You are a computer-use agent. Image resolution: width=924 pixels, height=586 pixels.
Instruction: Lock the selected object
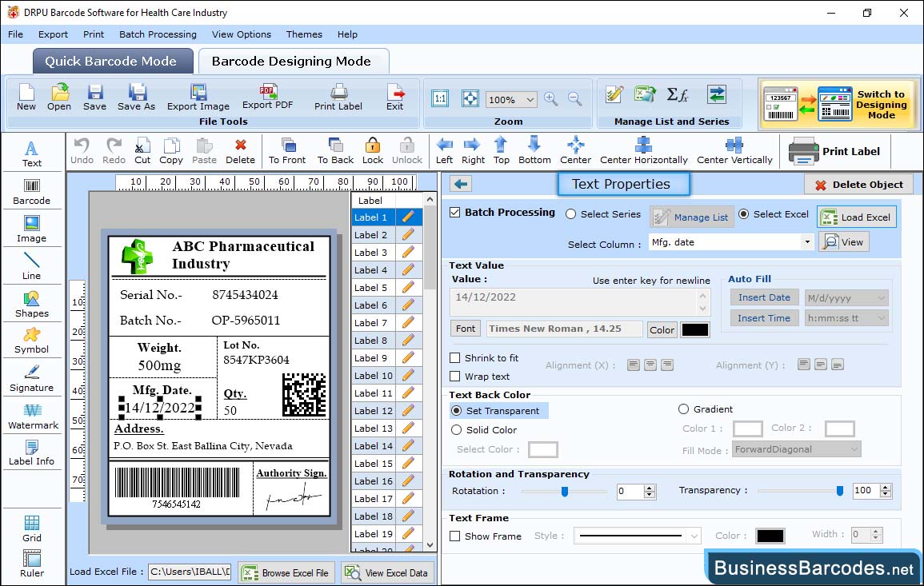click(x=373, y=151)
